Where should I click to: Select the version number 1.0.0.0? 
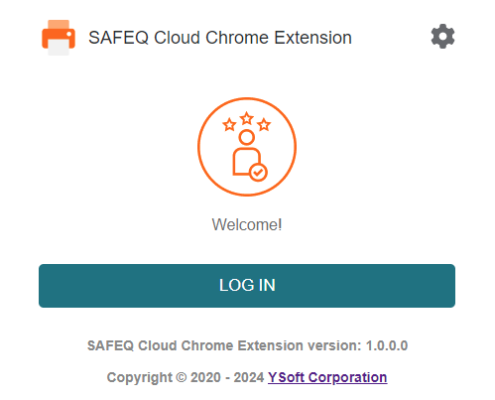(x=387, y=346)
